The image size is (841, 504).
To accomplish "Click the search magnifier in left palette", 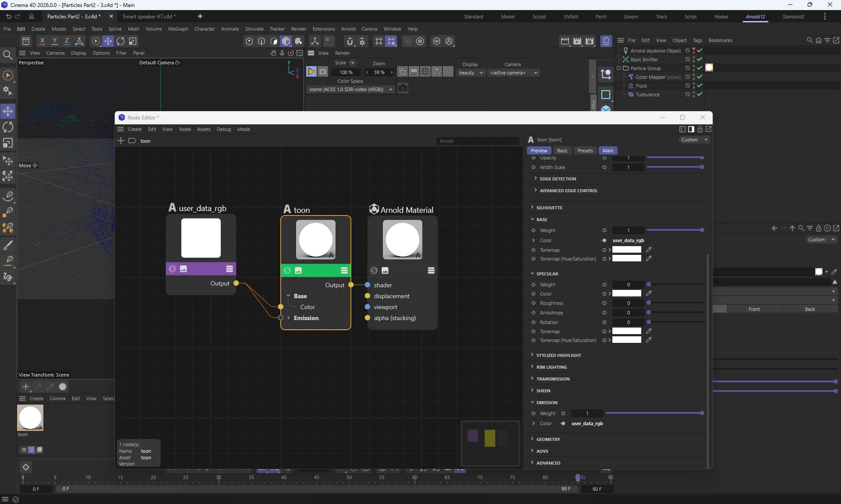I will 7,55.
